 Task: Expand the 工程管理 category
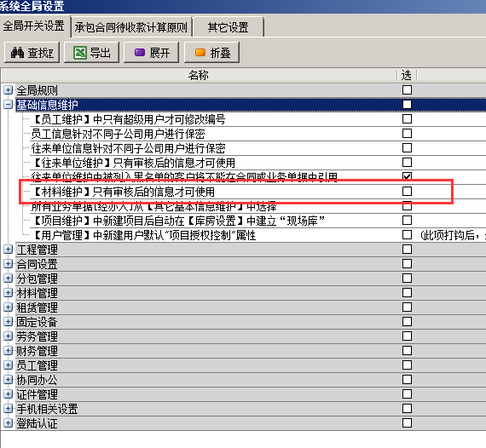tap(8, 250)
